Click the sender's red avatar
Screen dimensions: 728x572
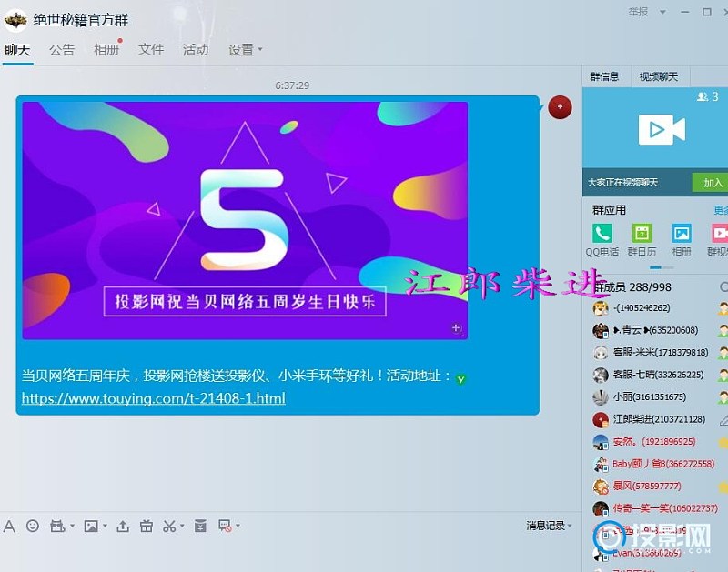coord(560,107)
